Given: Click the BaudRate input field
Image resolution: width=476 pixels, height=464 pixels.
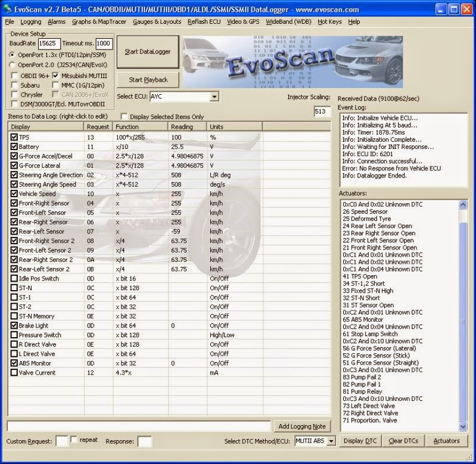Looking at the screenshot, I should [x=49, y=43].
